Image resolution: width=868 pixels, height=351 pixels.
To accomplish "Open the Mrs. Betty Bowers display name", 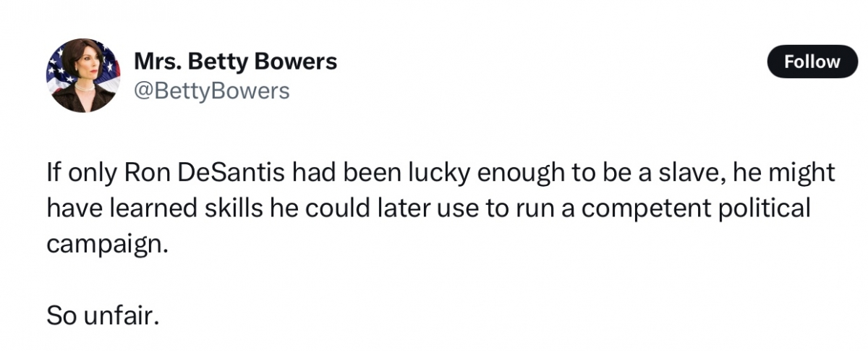I will click(x=236, y=62).
